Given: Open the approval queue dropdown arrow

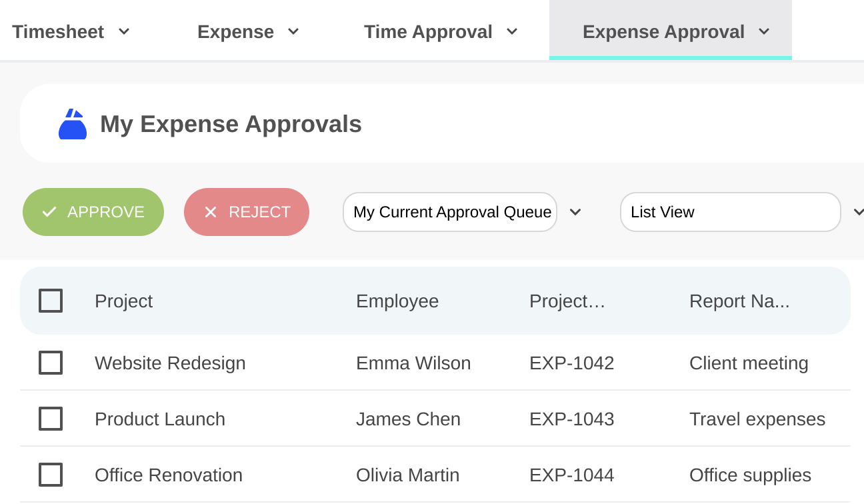Looking at the screenshot, I should point(575,212).
